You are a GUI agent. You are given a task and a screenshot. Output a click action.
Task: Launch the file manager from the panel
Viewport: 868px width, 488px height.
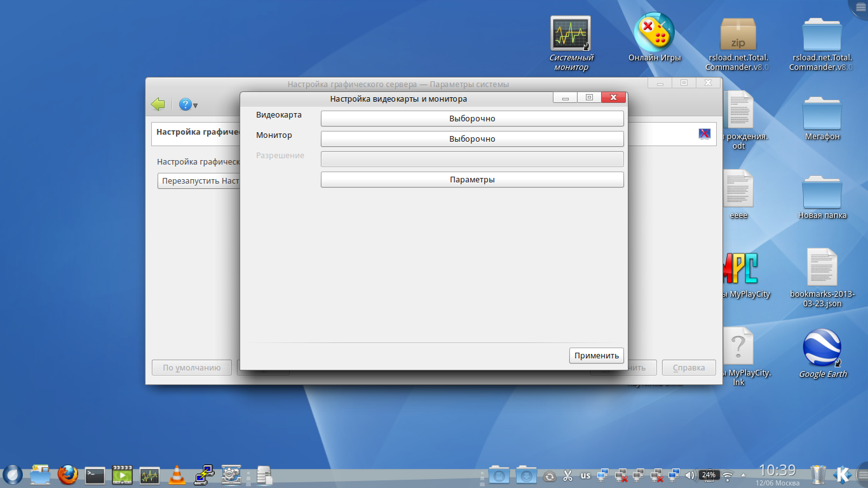tap(40, 475)
